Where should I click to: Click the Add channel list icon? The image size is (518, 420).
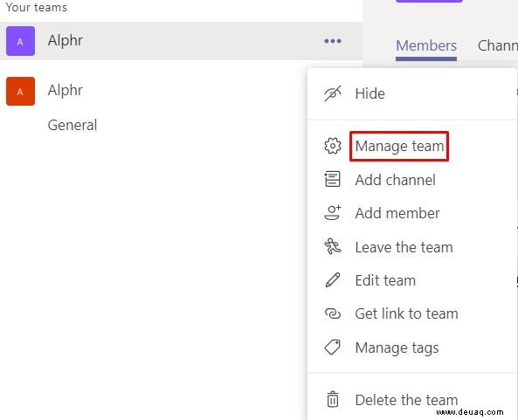[x=332, y=179]
